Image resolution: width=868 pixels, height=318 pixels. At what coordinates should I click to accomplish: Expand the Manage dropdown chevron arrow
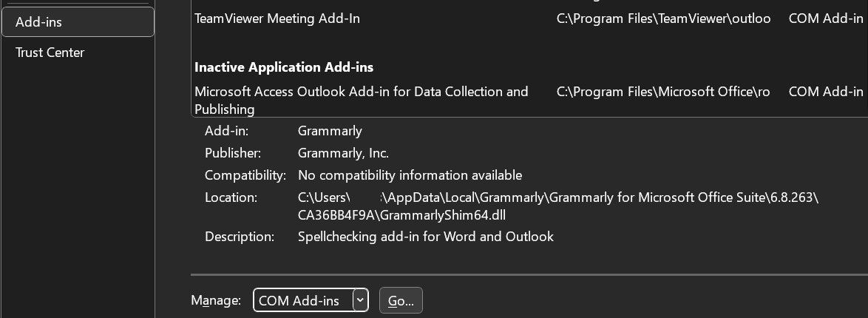tap(360, 300)
